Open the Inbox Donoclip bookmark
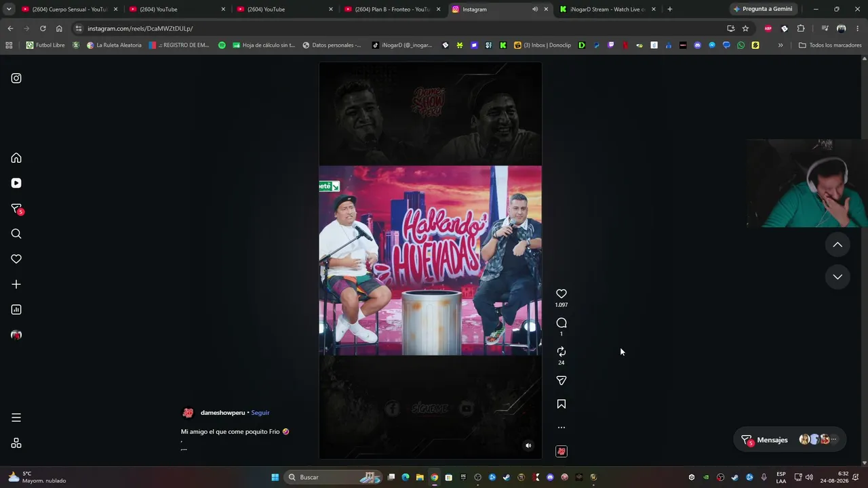 542,45
